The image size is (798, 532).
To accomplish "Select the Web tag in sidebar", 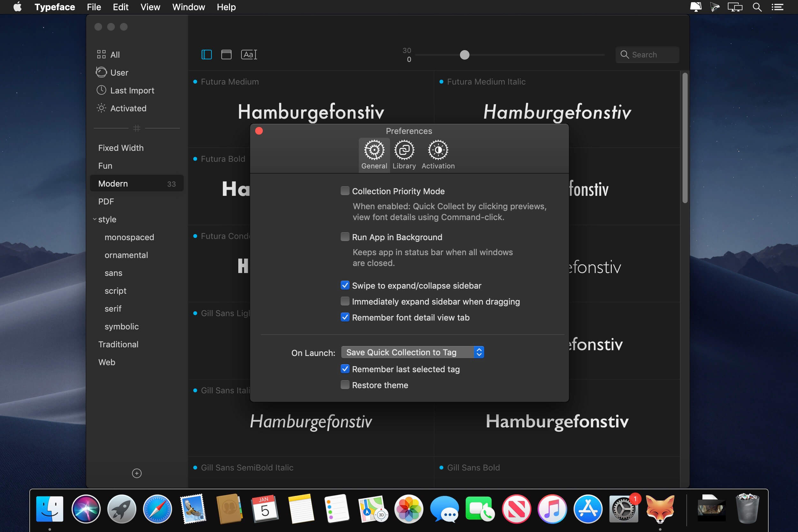I will [137, 362].
